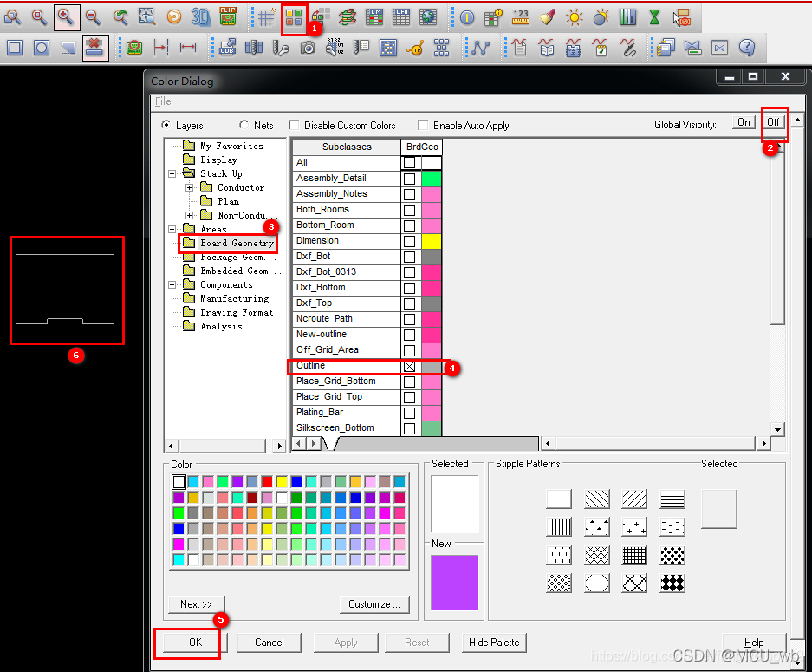This screenshot has height=672, width=812.
Task: Click the refresh orange arrow icon
Action: point(174,17)
